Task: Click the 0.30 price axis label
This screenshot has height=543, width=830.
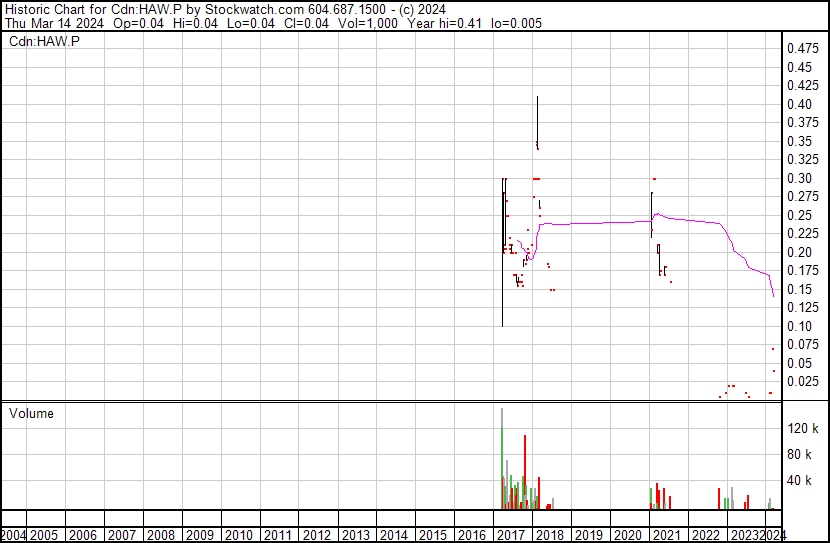Action: [x=799, y=178]
